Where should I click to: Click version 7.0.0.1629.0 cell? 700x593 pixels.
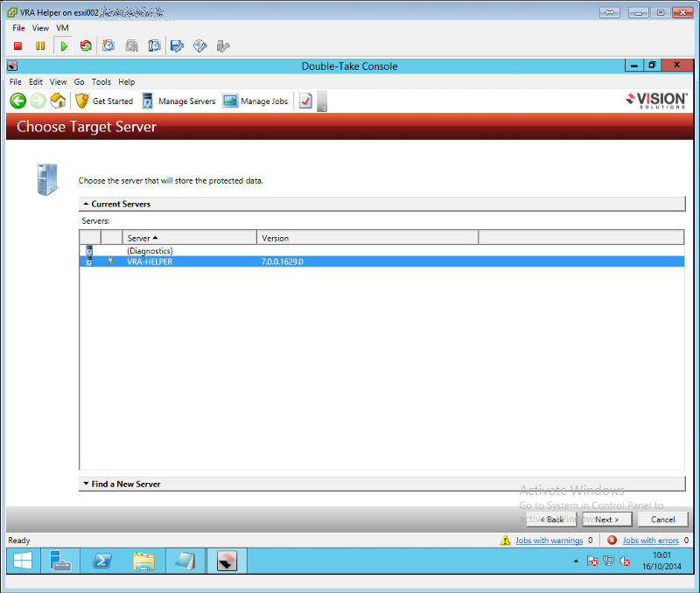tap(282, 262)
